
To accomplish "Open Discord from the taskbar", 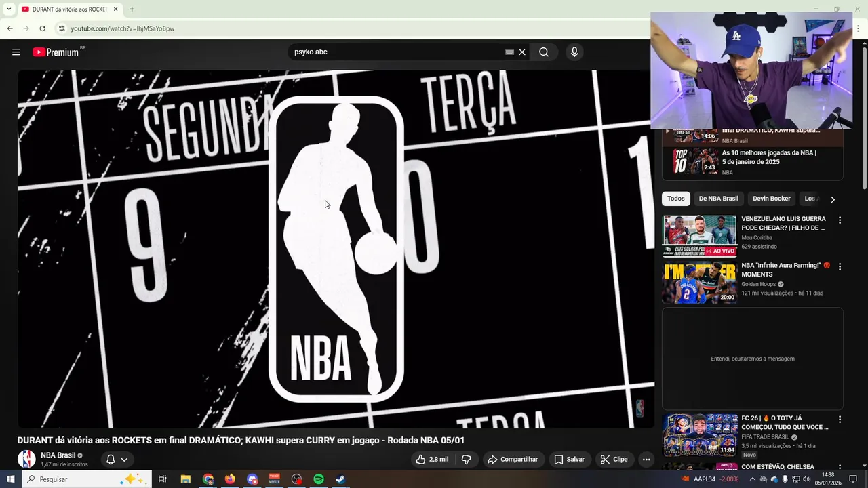I will tap(252, 479).
